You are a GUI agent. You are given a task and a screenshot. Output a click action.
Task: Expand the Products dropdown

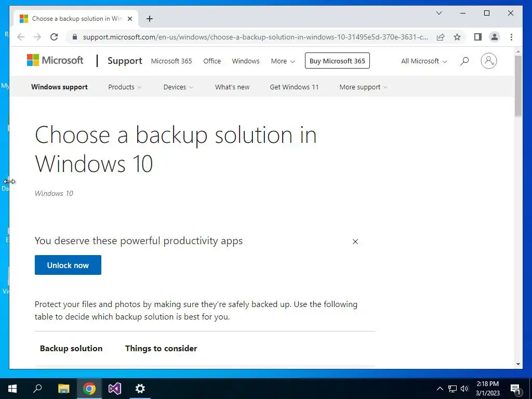point(125,87)
